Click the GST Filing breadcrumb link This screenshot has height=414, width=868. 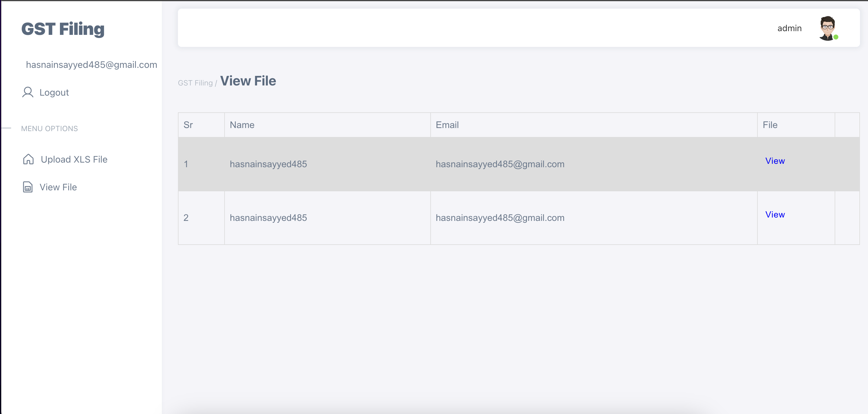coord(195,83)
